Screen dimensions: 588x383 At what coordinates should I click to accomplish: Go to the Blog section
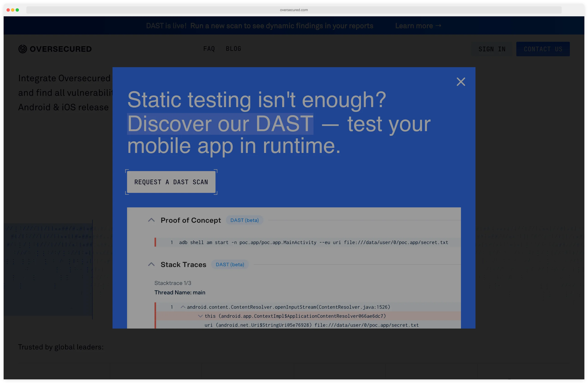pyautogui.click(x=233, y=49)
